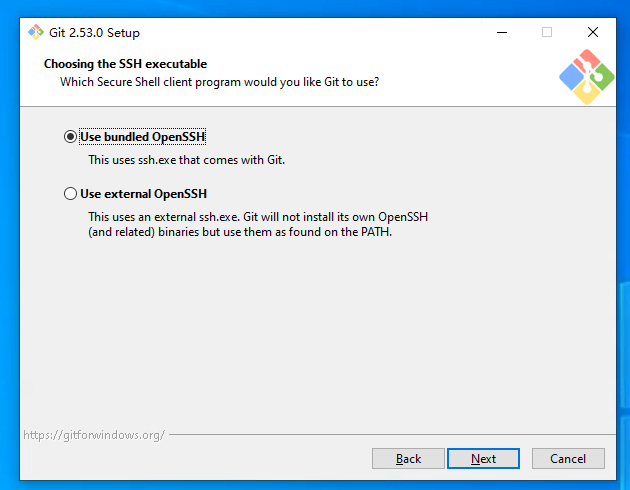
Task: Click the "Use bundled OpenSSH" label text
Action: pyautogui.click(x=143, y=137)
